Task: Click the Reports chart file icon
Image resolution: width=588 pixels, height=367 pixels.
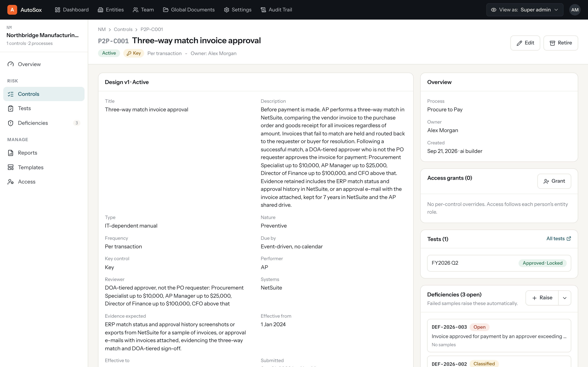Action: pos(11,153)
